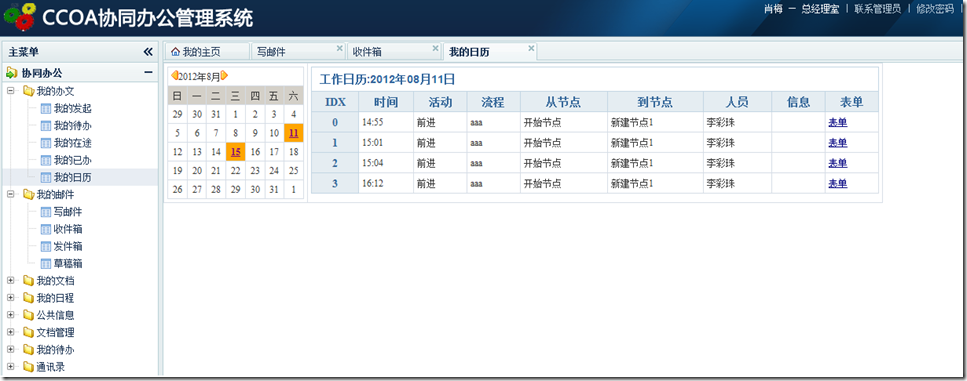Click the 时间 column header
The image size is (967, 381).
[x=386, y=102]
